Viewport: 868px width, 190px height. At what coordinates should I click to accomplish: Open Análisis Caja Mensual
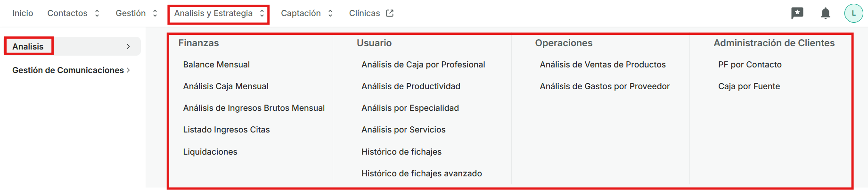(226, 86)
